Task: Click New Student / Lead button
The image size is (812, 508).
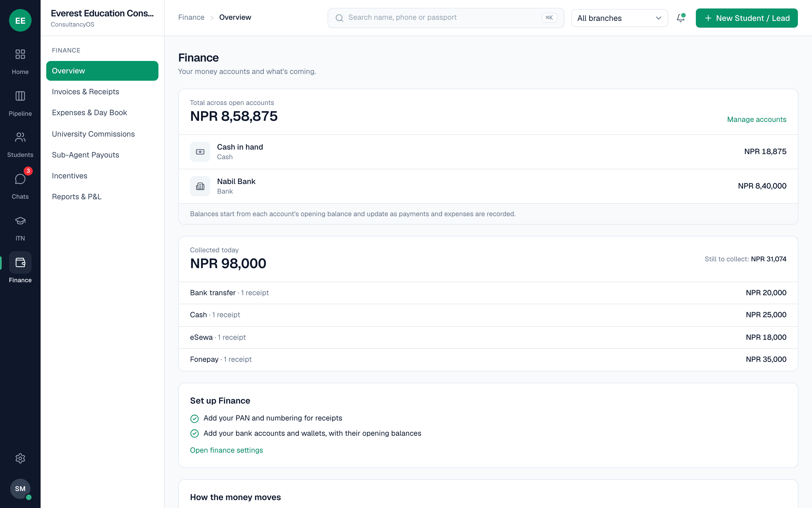Action: [x=747, y=18]
